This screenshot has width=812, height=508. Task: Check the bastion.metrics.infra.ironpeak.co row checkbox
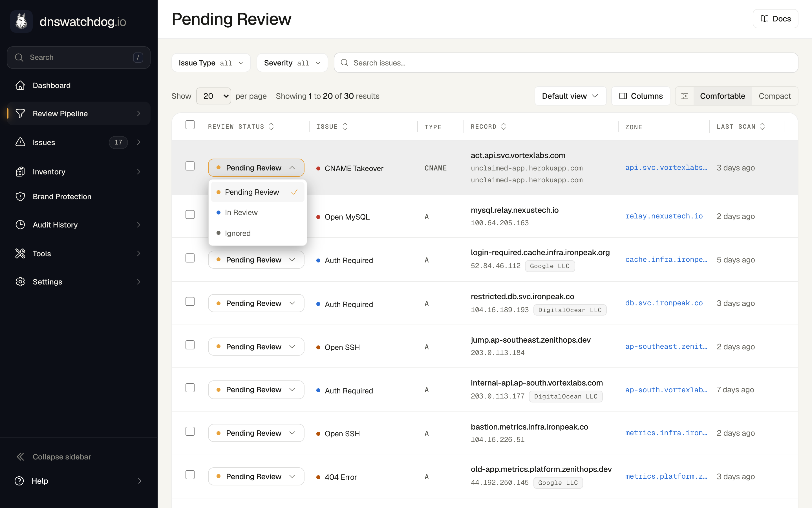[x=190, y=432]
